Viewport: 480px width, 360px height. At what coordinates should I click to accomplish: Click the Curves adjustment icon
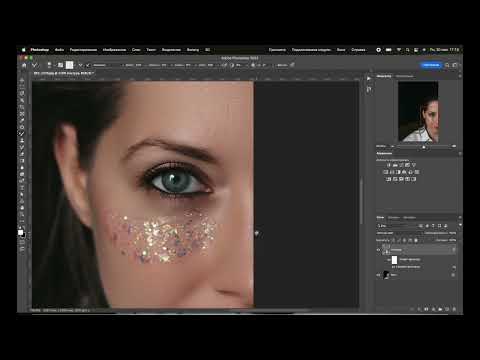point(401,165)
